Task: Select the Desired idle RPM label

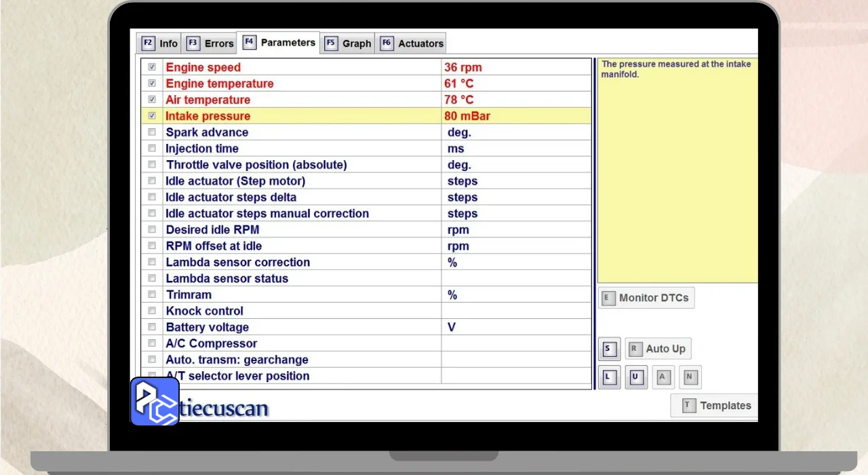Action: point(212,230)
